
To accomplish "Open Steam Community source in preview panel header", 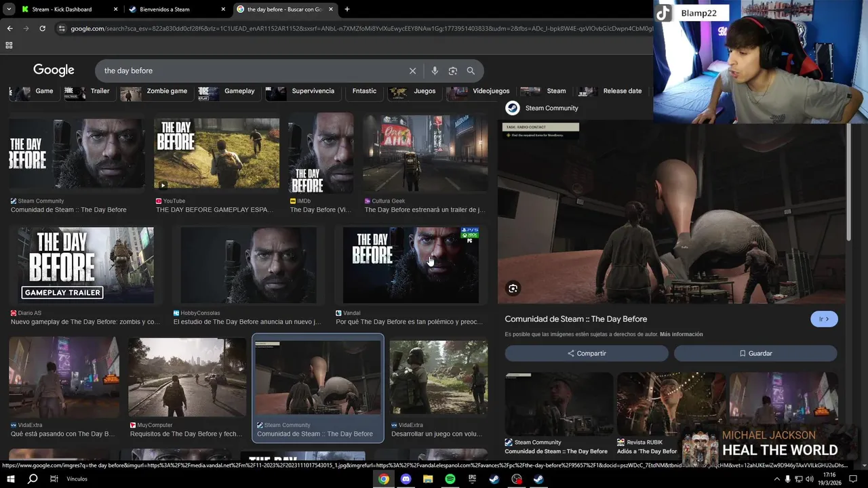I will 542,108.
